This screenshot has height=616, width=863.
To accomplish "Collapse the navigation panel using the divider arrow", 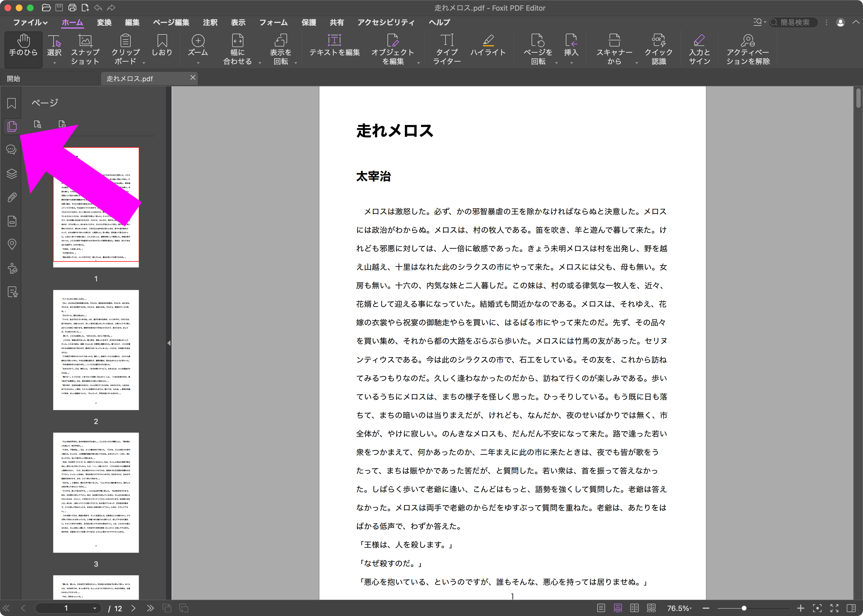I will coord(169,343).
